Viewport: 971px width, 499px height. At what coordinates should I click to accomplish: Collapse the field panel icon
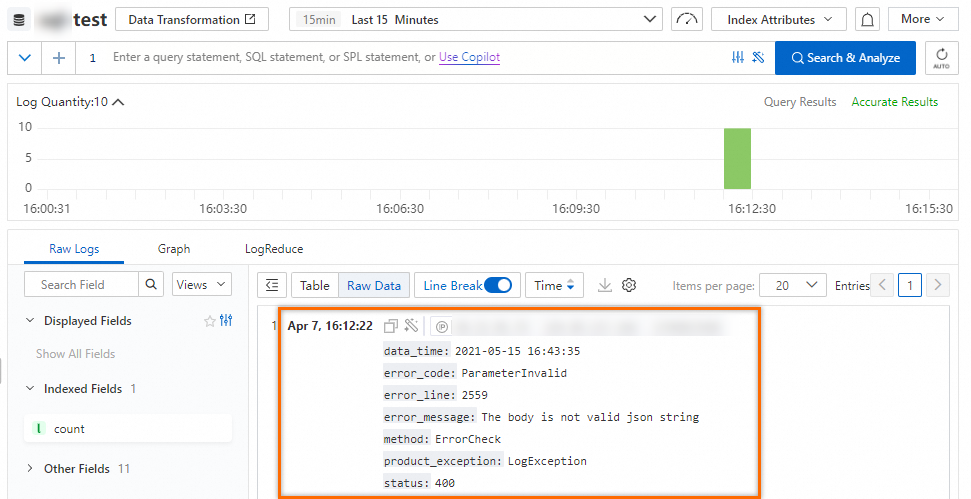click(x=272, y=285)
